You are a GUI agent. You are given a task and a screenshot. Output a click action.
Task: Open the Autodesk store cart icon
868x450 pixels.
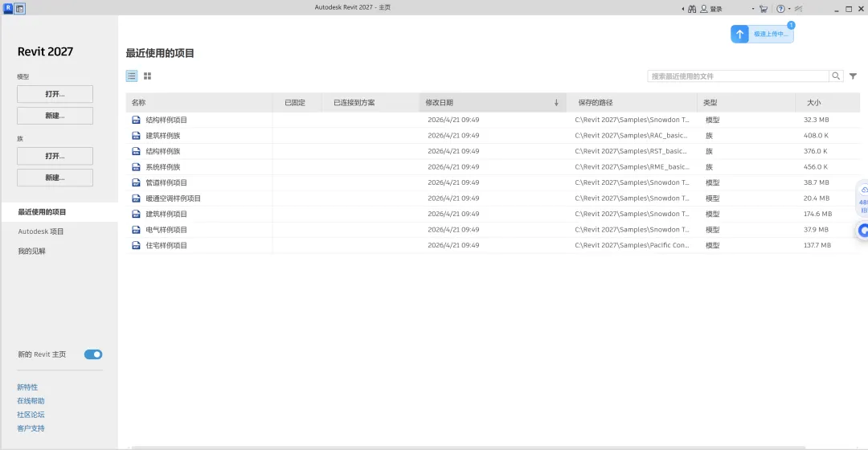pos(764,9)
